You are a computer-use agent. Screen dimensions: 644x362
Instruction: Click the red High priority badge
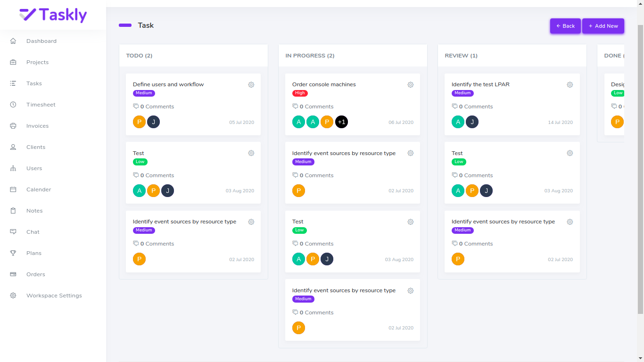[x=300, y=93]
